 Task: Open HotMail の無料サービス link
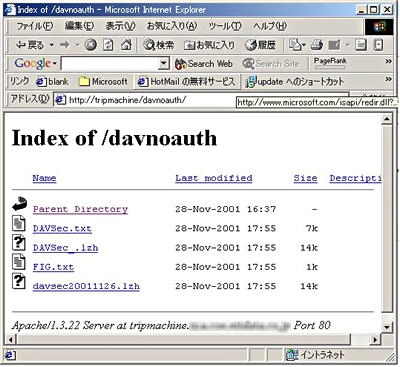click(187, 81)
